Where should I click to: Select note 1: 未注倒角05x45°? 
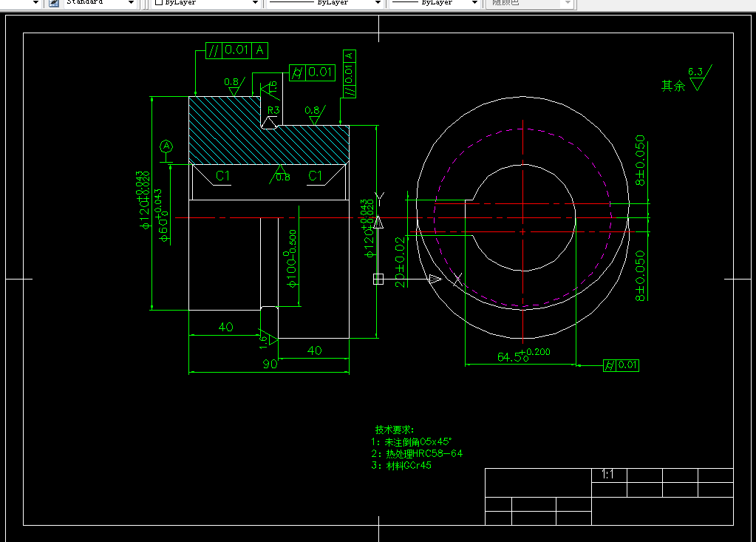pos(412,441)
